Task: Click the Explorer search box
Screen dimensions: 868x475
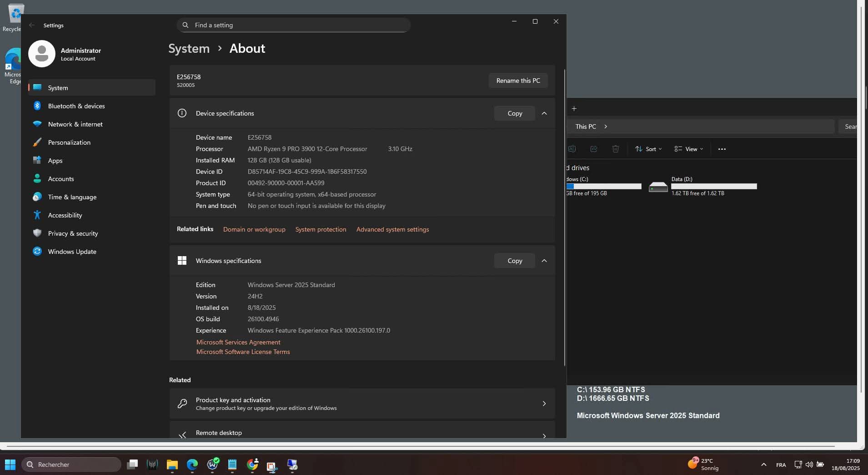Action: pyautogui.click(x=848, y=126)
